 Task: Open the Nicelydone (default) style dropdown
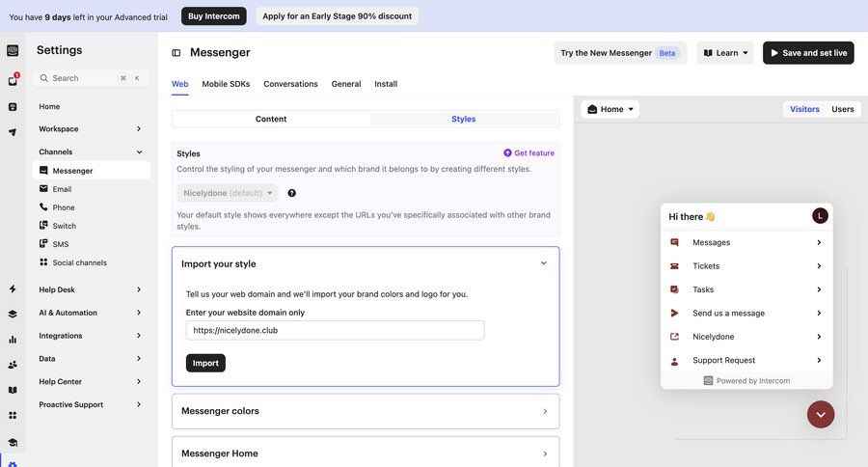pyautogui.click(x=228, y=193)
